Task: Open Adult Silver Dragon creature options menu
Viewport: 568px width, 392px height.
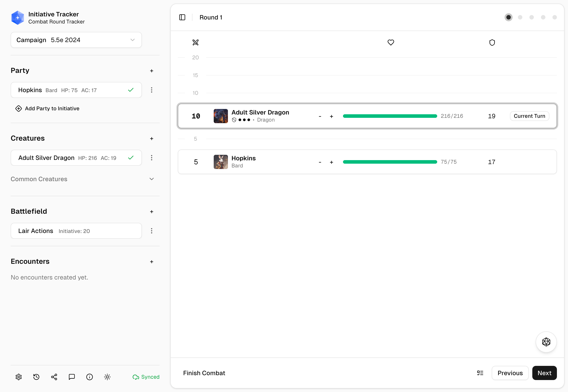Action: (x=151, y=158)
